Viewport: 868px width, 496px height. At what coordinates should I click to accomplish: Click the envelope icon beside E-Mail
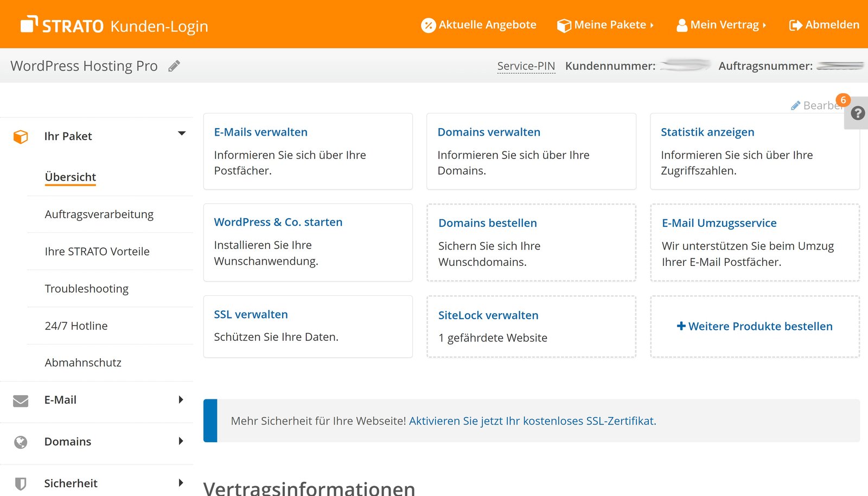pos(20,400)
